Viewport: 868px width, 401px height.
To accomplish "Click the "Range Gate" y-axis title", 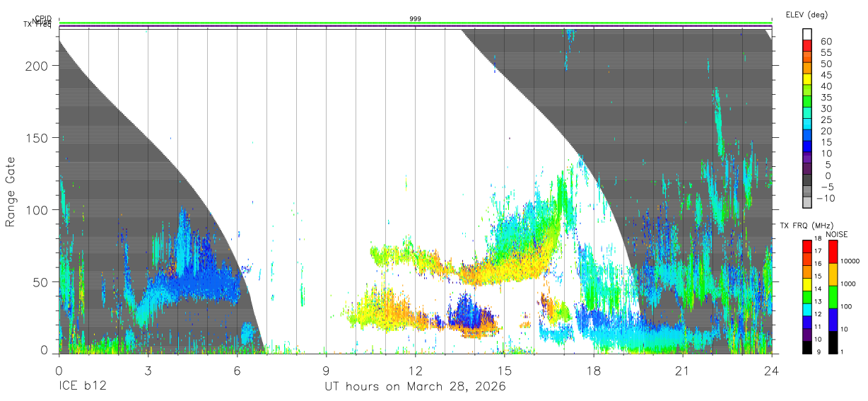I will tap(11, 192).
